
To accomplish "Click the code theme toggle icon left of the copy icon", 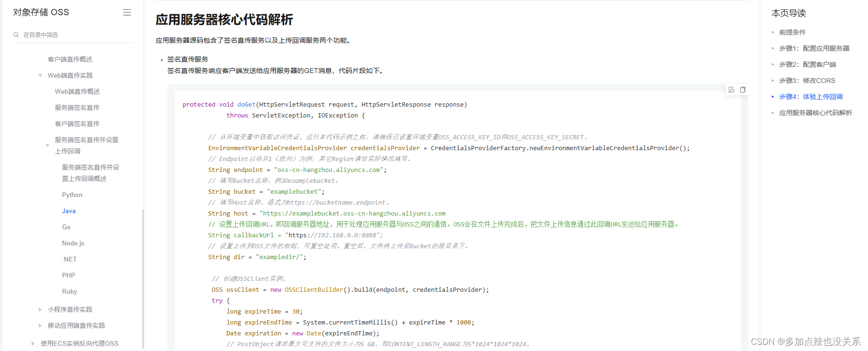I will tap(731, 90).
